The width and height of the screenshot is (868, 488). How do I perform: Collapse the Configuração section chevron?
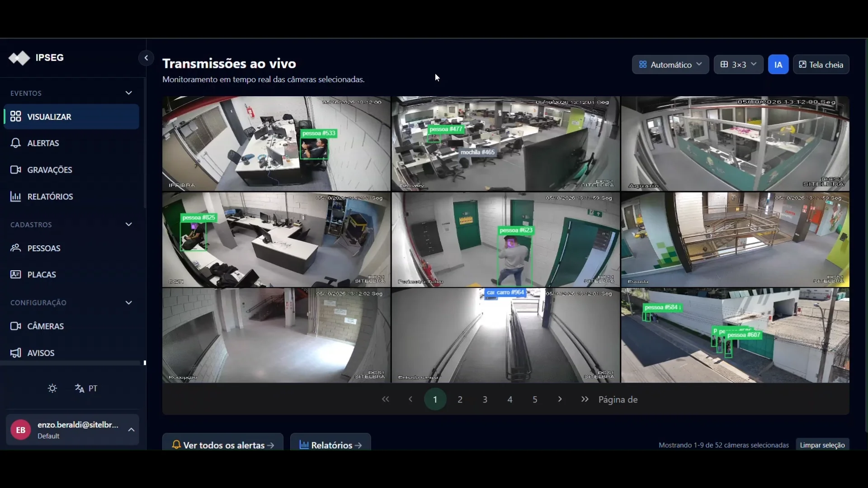129,303
